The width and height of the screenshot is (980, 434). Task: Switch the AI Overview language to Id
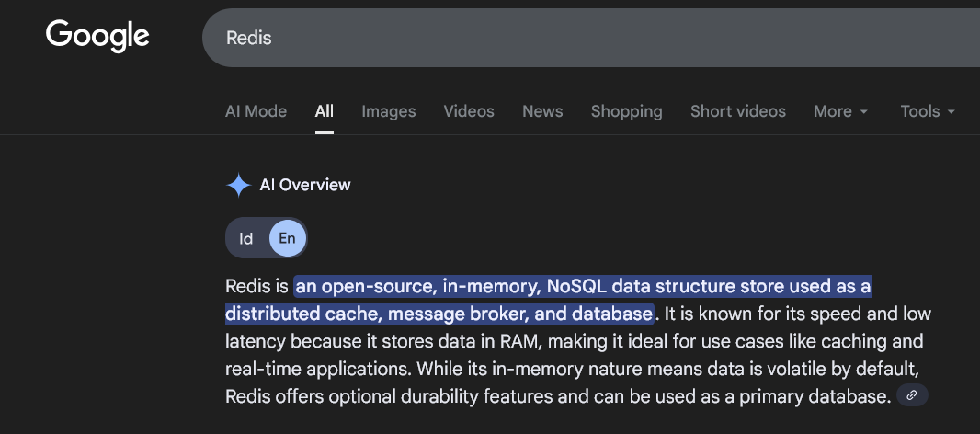(x=246, y=238)
